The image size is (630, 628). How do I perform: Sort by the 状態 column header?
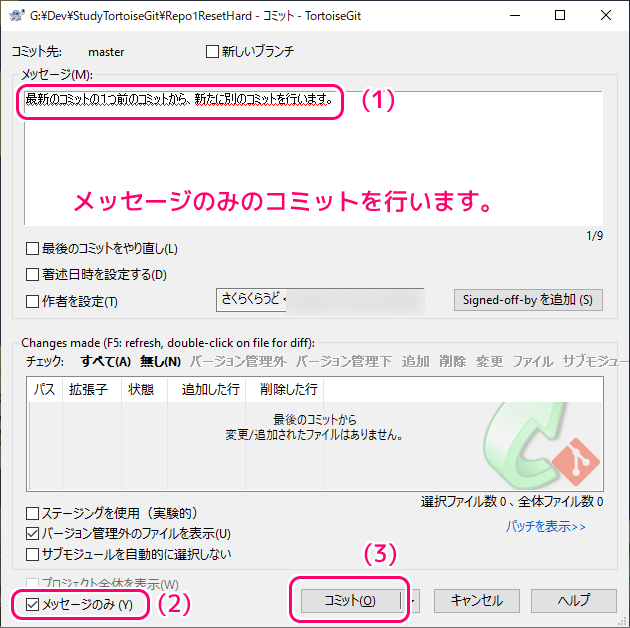pyautogui.click(x=144, y=389)
